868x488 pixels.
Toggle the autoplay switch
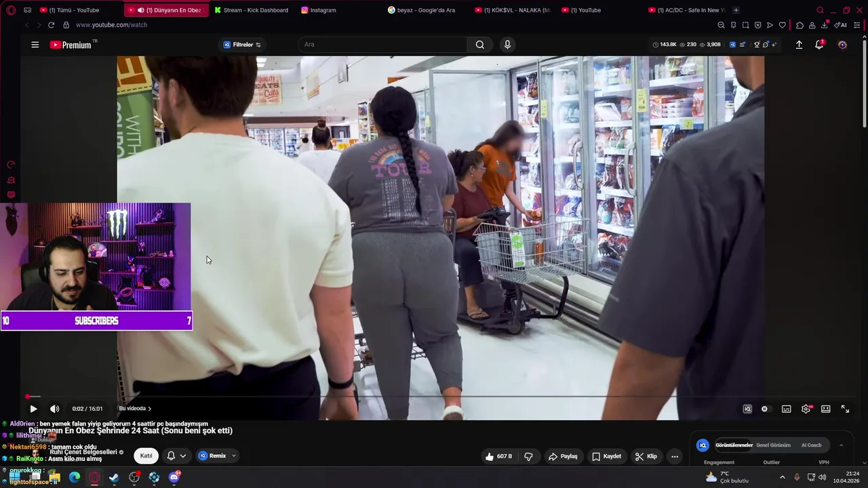coord(765,409)
